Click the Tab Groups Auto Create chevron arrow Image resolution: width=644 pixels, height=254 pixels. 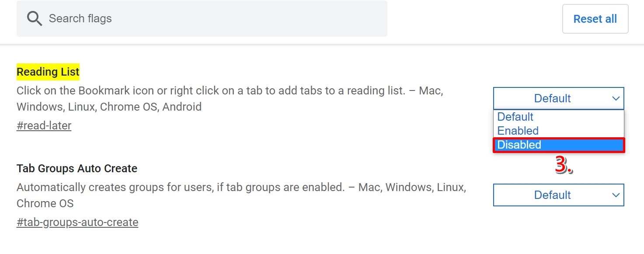tap(616, 195)
